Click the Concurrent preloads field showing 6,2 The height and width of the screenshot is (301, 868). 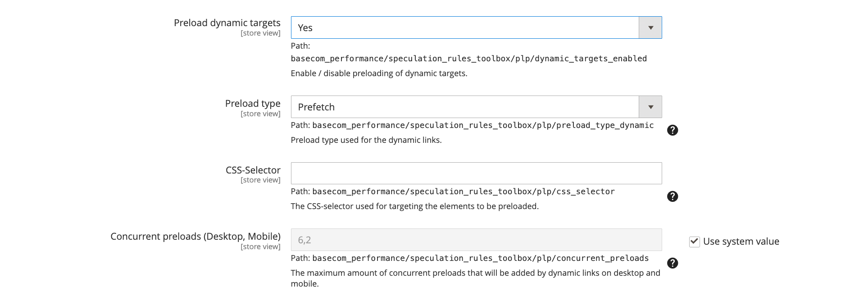click(476, 240)
